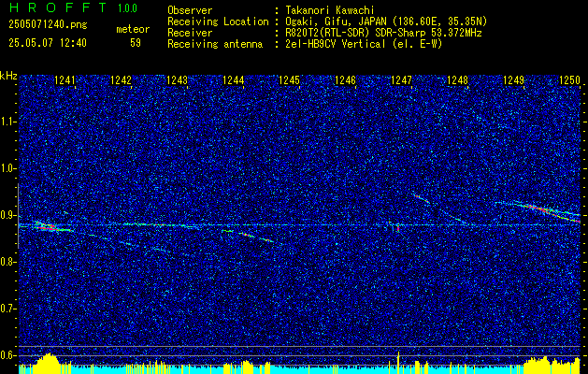This screenshot has width=588, height=374.
Task: Click the 1247 time marker
Action: [401, 80]
